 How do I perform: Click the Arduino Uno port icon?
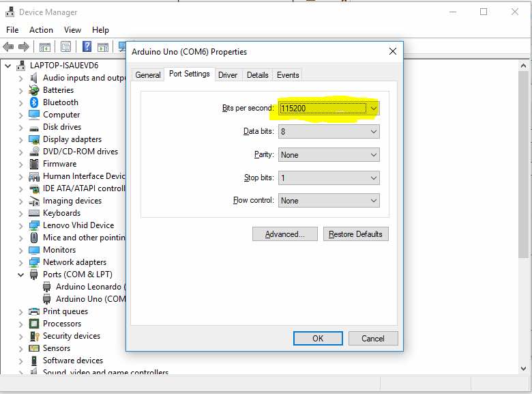point(47,299)
